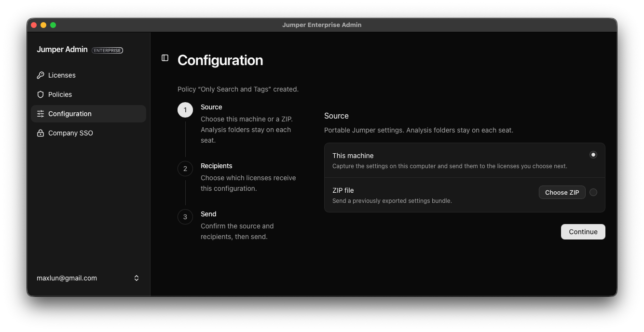
Task: Open the Company SSO section
Action: (88, 133)
